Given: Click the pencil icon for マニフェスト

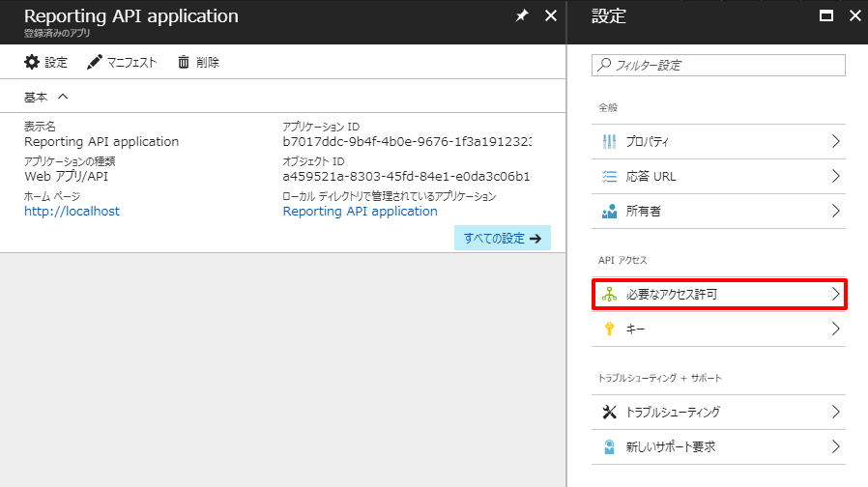Looking at the screenshot, I should (95, 62).
